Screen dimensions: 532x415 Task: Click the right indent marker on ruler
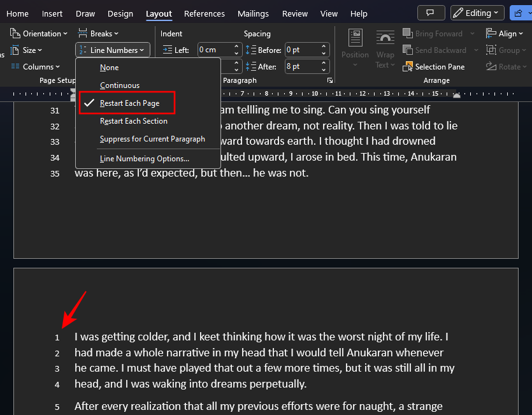coord(457,96)
